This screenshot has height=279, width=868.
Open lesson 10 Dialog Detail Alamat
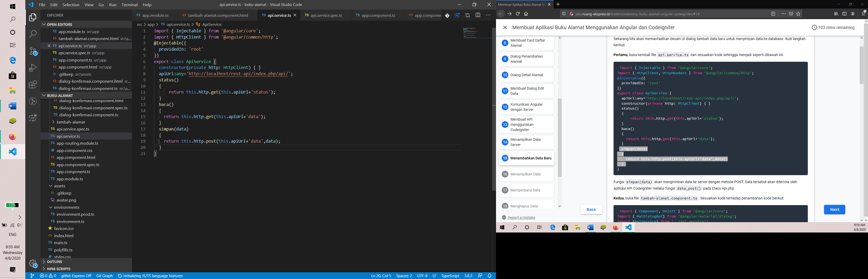tap(526, 75)
